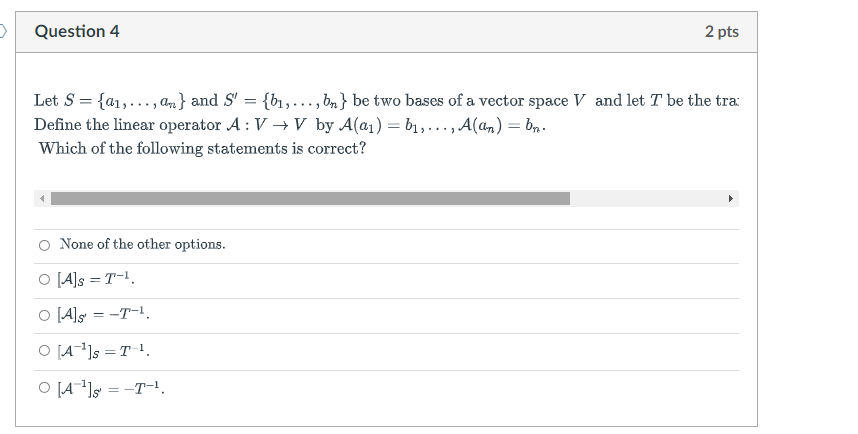Viewport: 858px width, 434px height.
Task: Click the empty scrollbar track right of the thumb
Action: click(x=646, y=198)
